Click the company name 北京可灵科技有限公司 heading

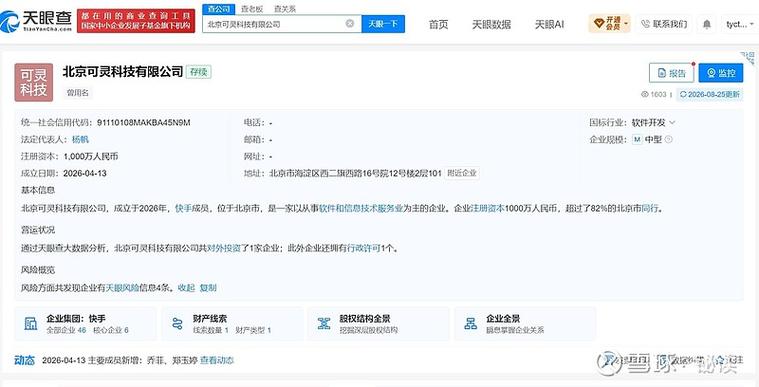pyautogui.click(x=122, y=72)
